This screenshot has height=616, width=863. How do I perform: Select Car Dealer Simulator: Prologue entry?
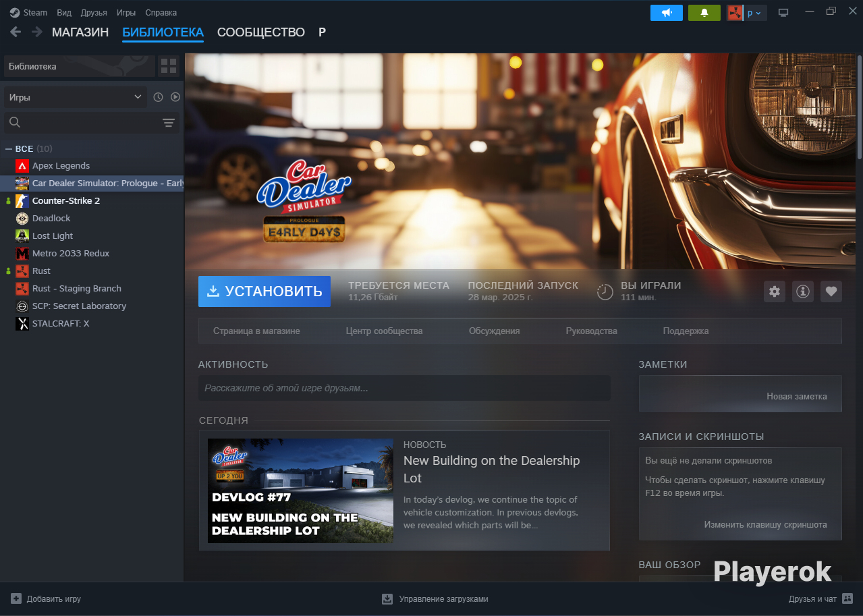92,183
